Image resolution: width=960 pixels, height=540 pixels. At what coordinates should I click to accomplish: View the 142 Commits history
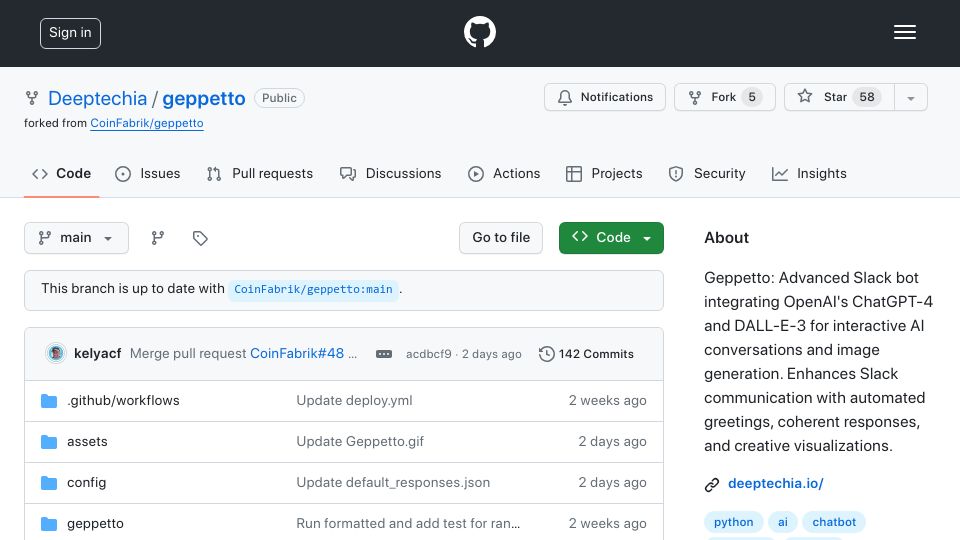click(587, 354)
